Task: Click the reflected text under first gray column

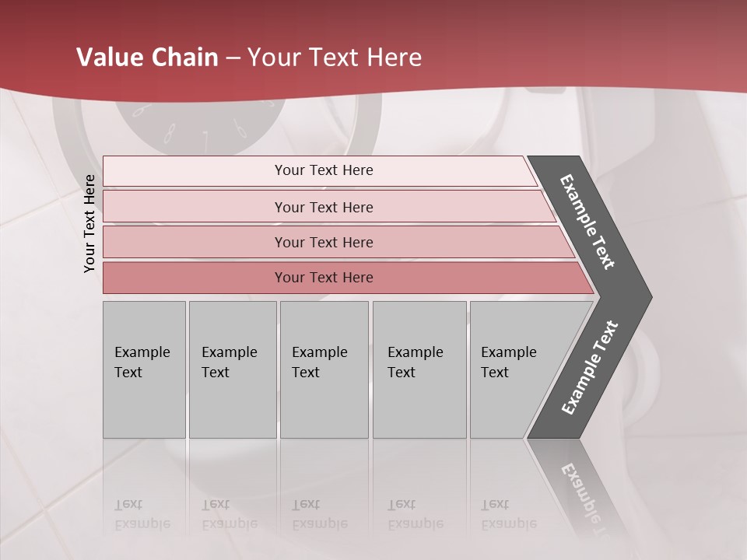Action: click(142, 514)
